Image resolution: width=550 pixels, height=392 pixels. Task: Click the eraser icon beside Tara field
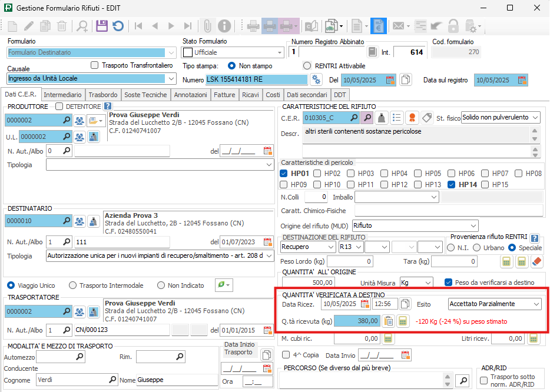pos(536,261)
